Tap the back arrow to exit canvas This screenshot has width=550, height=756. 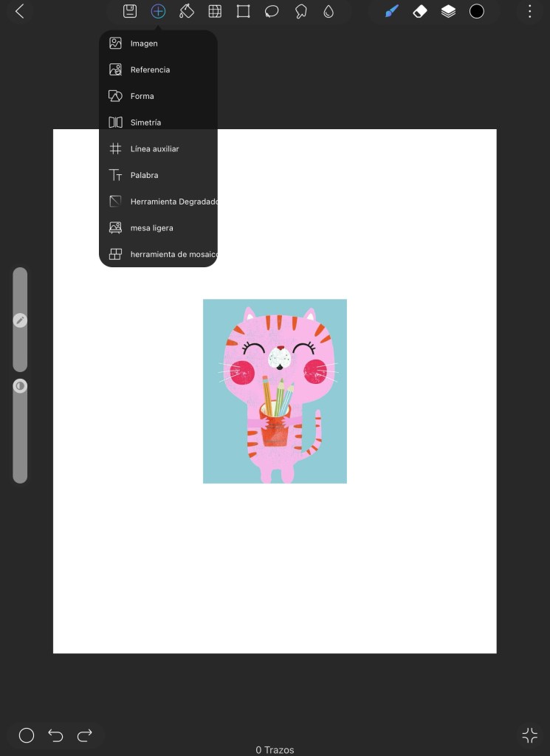[20, 11]
